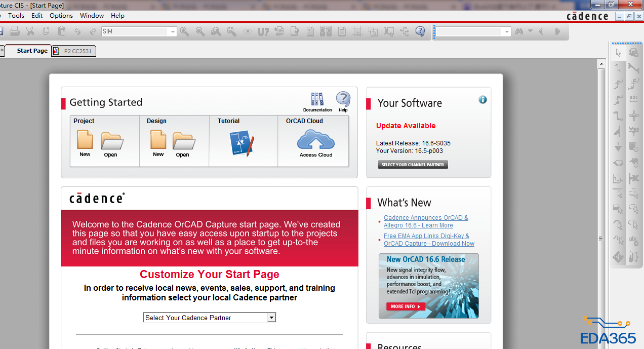The image size is (644, 349).
Task: Click the place part icon in right palette
Action: (633, 53)
